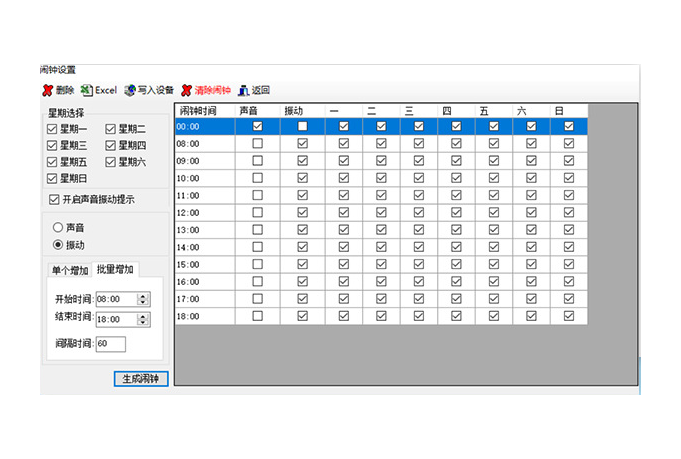Switch to the 单个增加 tab
Viewport: 681px width, 459px height.
point(69,270)
